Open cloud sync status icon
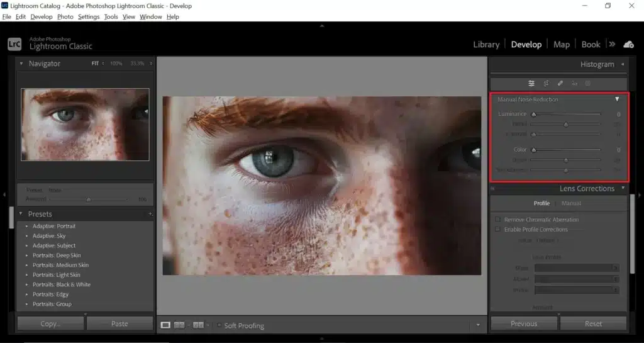 629,44
